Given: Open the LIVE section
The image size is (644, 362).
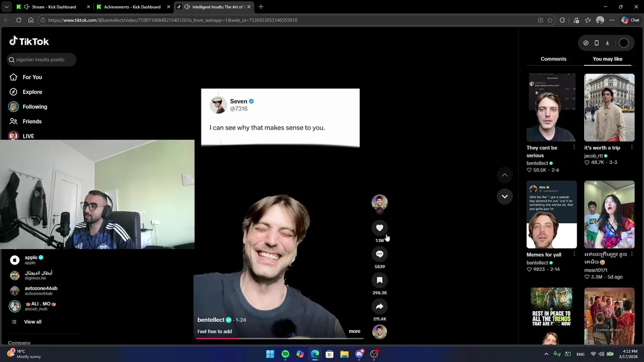Looking at the screenshot, I should pos(28,136).
